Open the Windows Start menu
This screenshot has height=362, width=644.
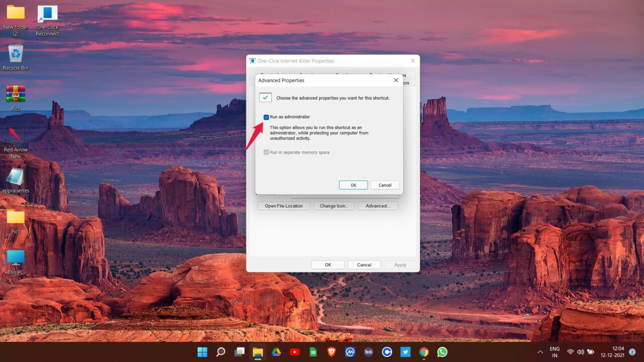pos(202,352)
